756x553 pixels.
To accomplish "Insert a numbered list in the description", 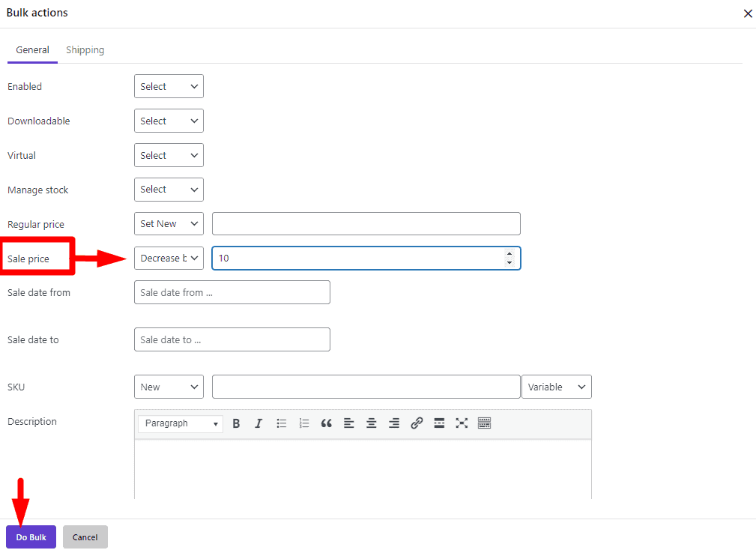I will pos(303,423).
